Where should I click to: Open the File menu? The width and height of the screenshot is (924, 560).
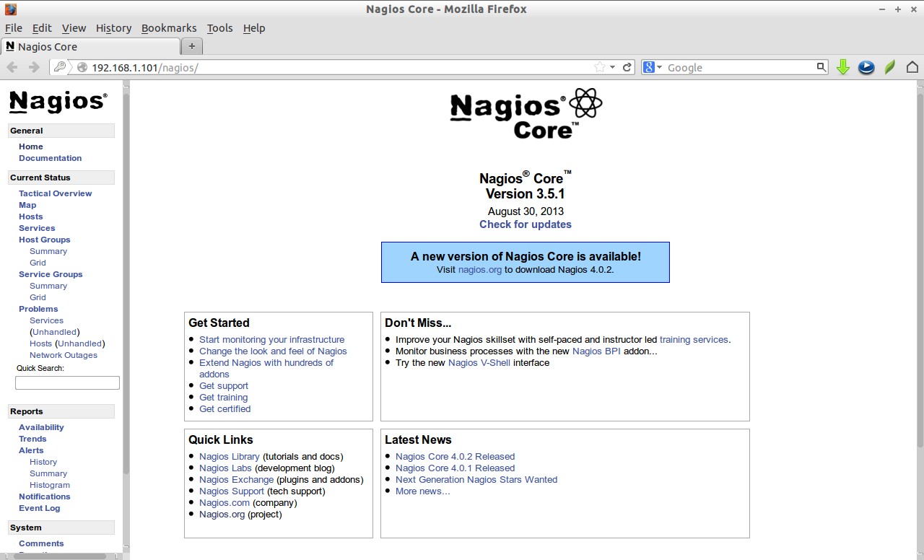point(14,28)
